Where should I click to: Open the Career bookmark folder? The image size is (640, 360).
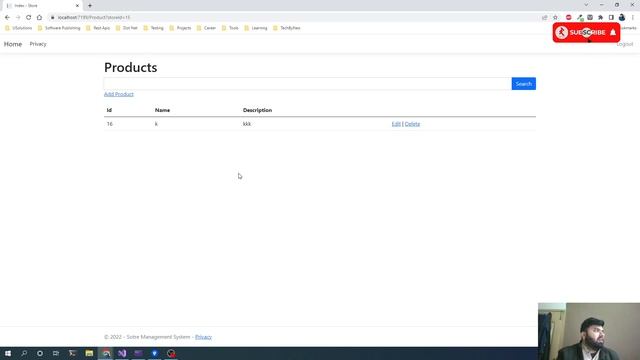(206, 28)
